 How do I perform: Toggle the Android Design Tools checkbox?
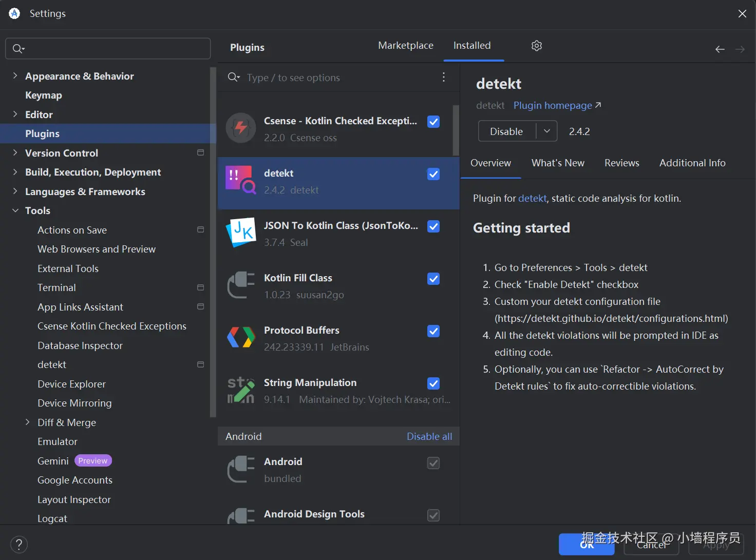pos(433,515)
